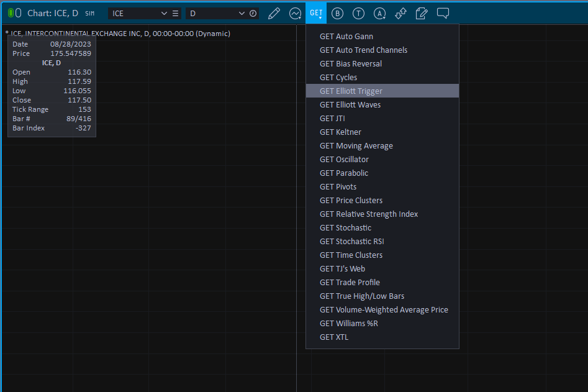Click the Low value 116.055
Viewport: 588px width, 392px height.
pos(77,91)
